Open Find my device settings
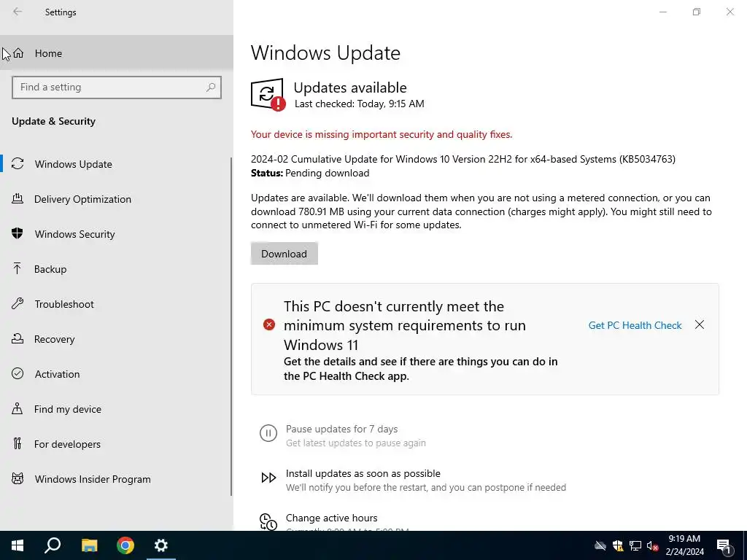Image resolution: width=747 pixels, height=560 pixels. point(115,409)
